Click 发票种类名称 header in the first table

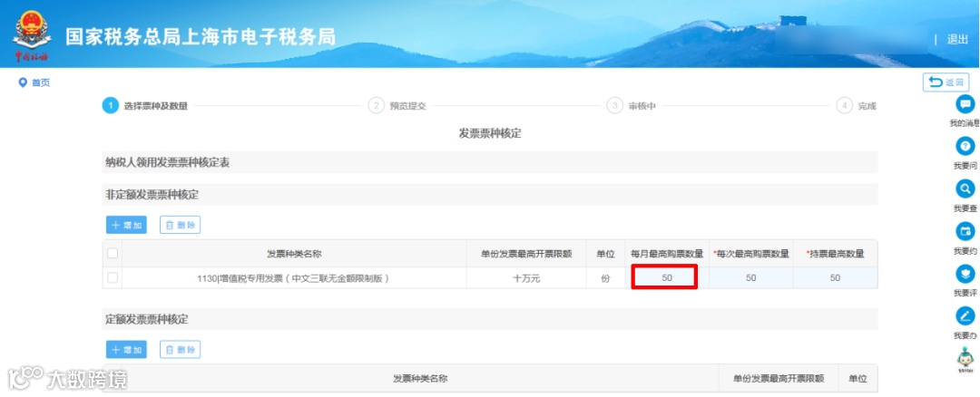(294, 254)
